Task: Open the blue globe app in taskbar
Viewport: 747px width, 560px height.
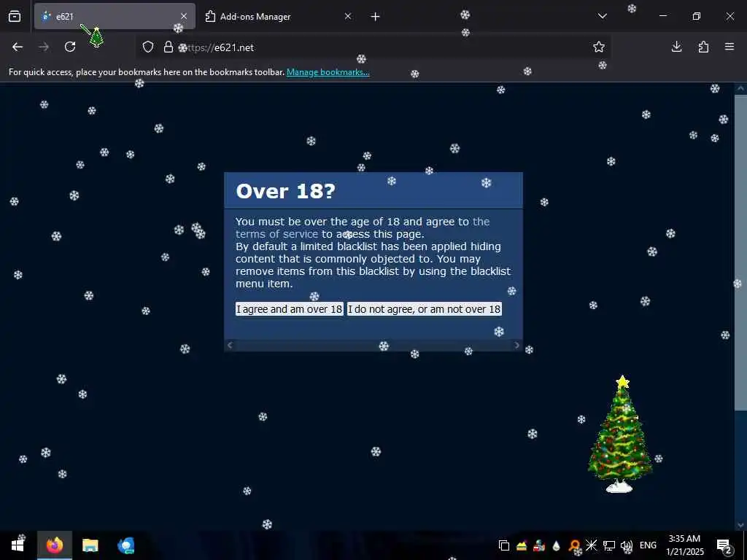Action: [125, 545]
